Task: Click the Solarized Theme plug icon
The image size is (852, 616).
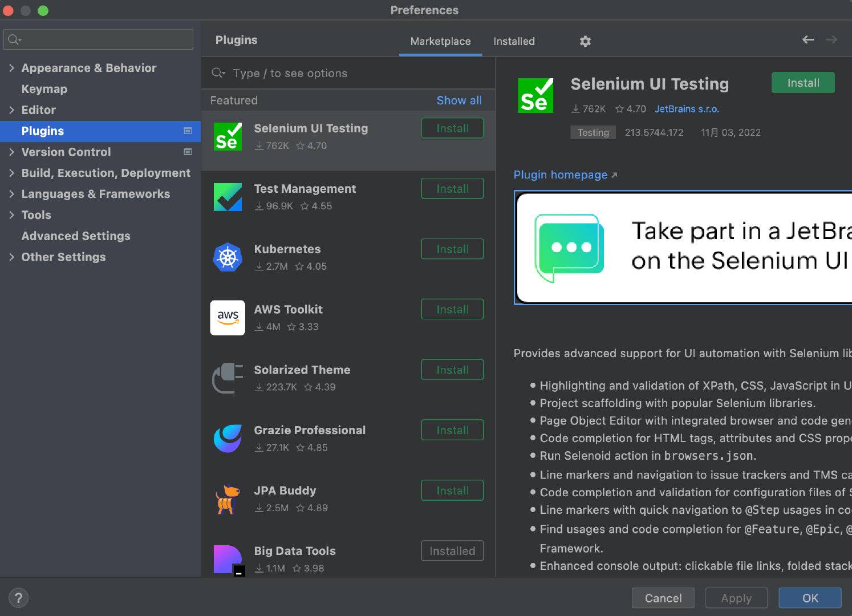Action: coord(228,378)
